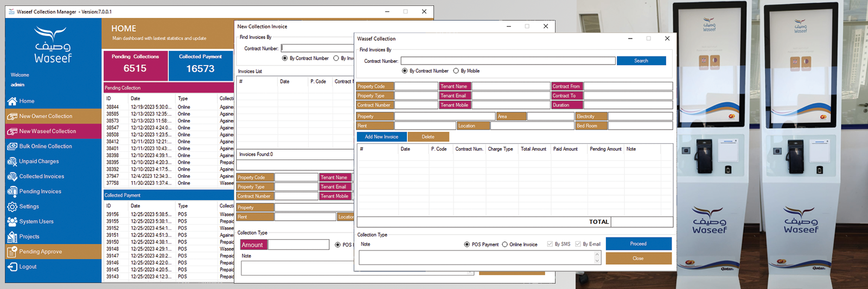Click the Collected Invoices sidebar icon
868x289 pixels.
[x=12, y=176]
